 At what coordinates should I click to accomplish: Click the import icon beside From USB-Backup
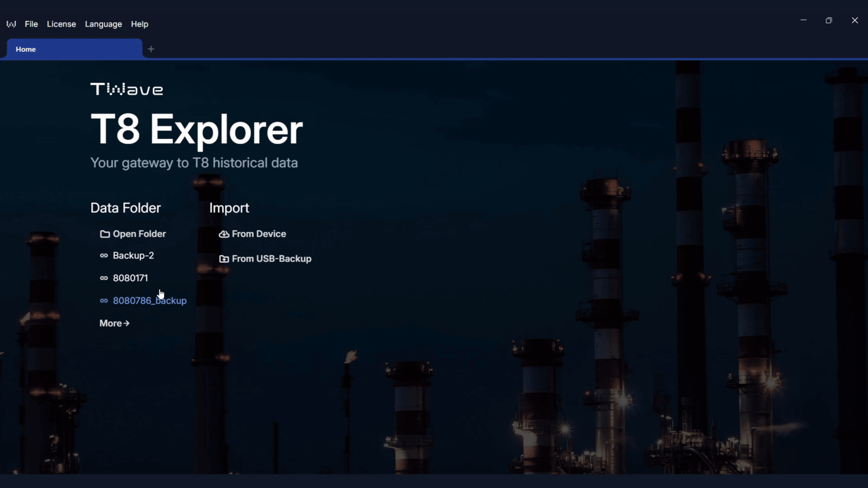tap(224, 259)
